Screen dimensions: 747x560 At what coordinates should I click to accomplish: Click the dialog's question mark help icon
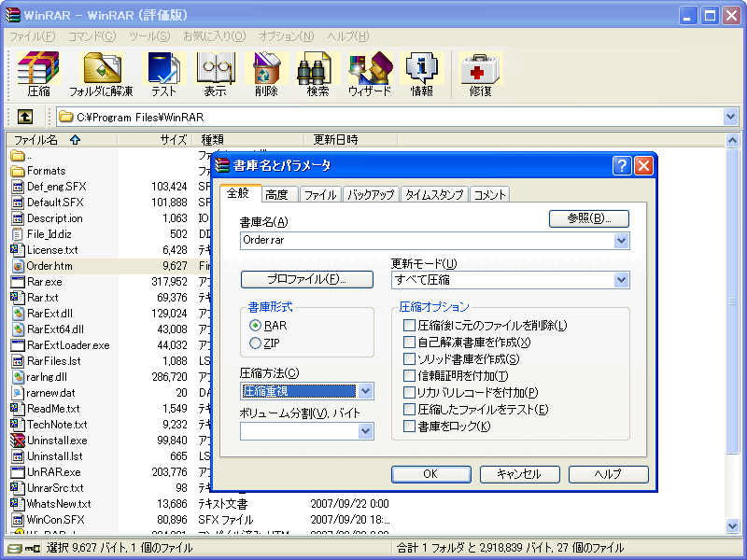(x=622, y=166)
